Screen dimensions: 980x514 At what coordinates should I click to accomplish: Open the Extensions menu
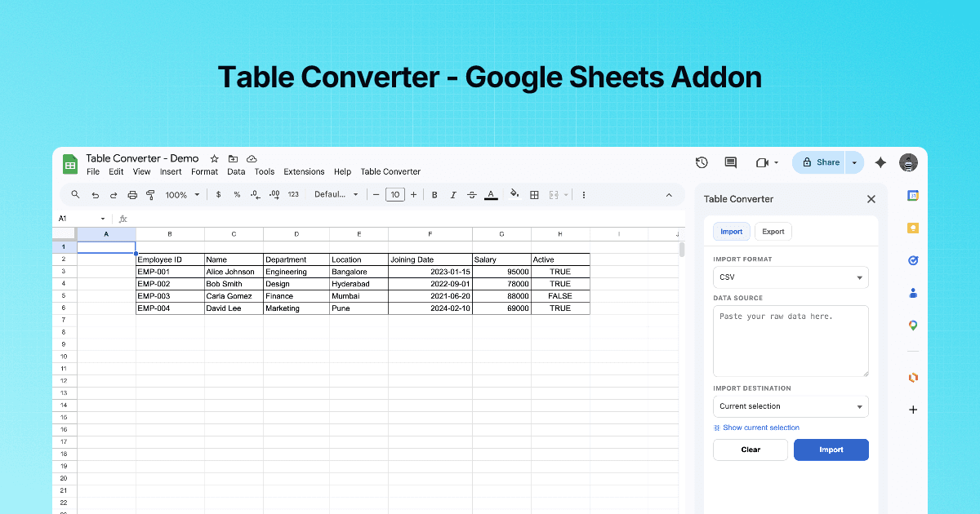pos(304,171)
